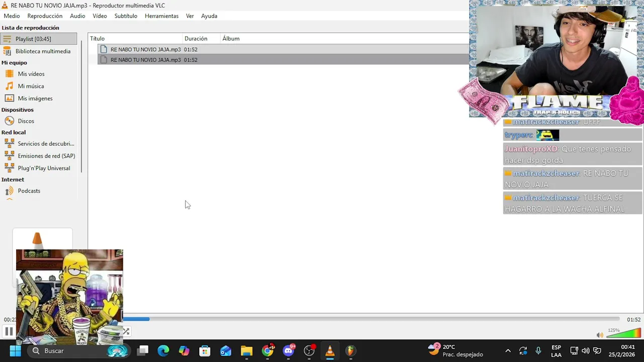The image size is (644, 362).
Task: Mute audio via the speaker icon
Action: click(599, 335)
